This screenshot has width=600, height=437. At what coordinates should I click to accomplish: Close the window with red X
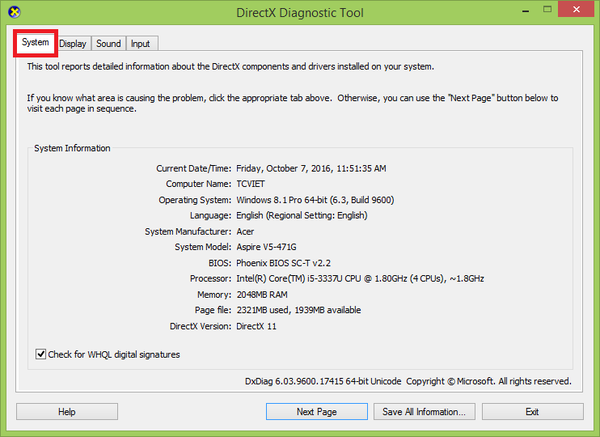click(x=576, y=10)
